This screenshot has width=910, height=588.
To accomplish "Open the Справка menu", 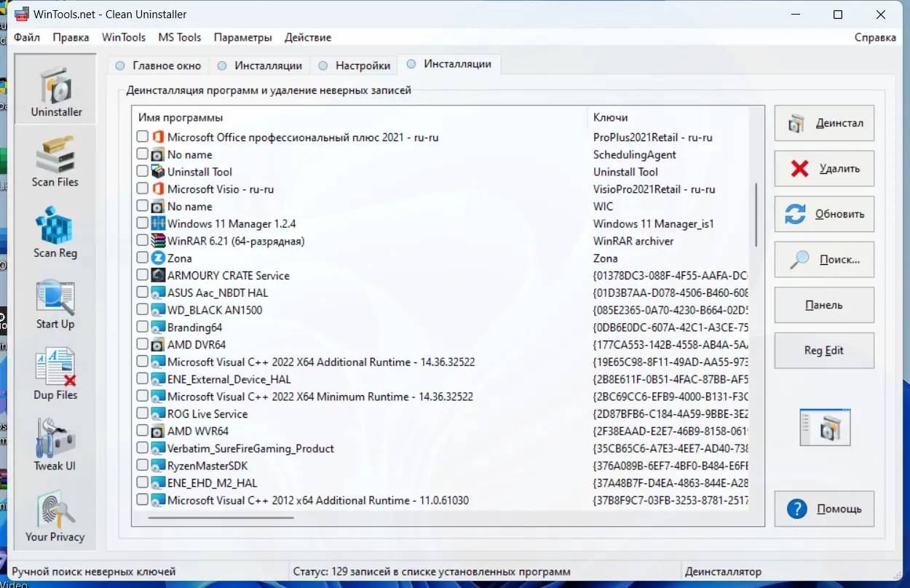I will 875,37.
